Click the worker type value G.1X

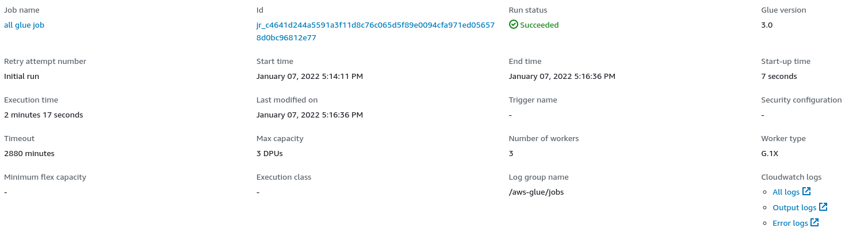770,154
